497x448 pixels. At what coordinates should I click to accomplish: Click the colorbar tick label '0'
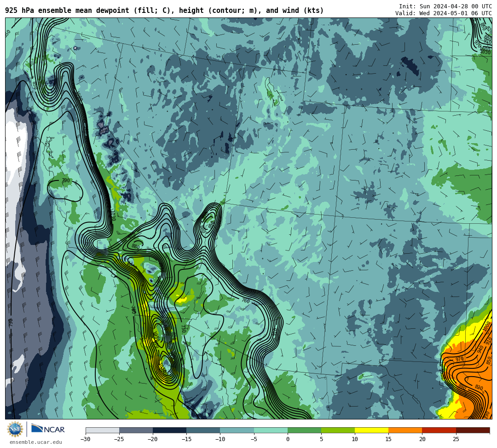pyautogui.click(x=288, y=439)
